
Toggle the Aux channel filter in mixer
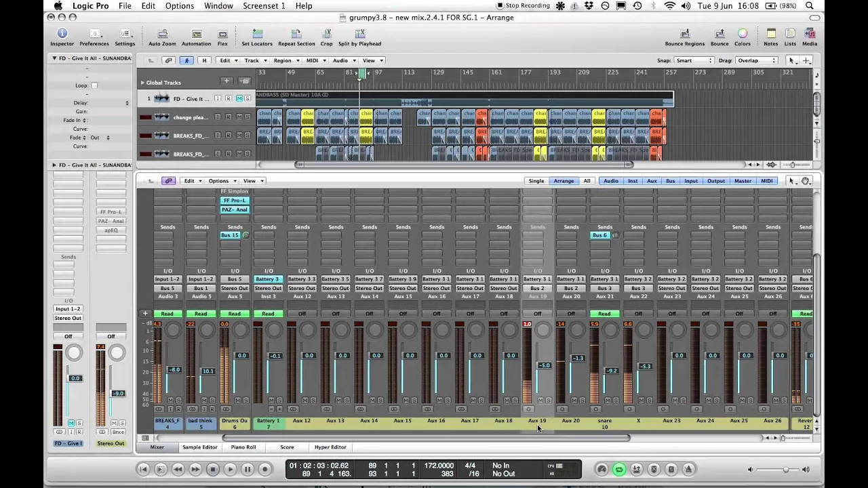[x=652, y=181]
